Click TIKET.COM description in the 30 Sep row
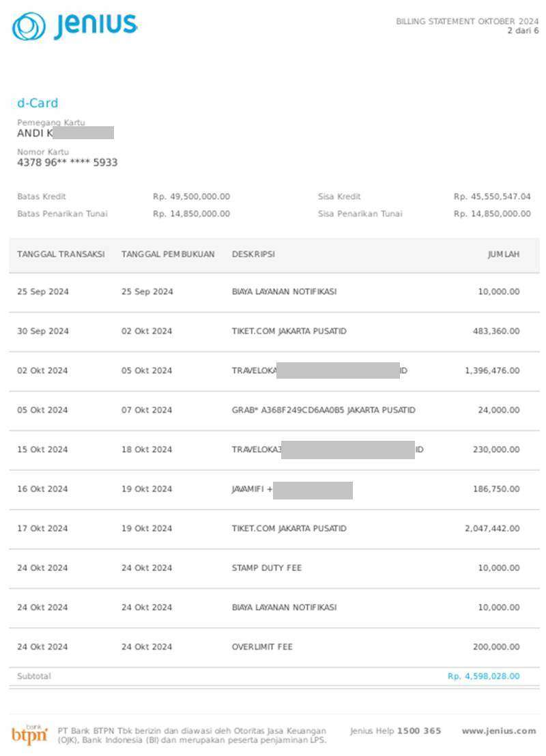Viewport: 546px width, 756px height. [x=289, y=331]
